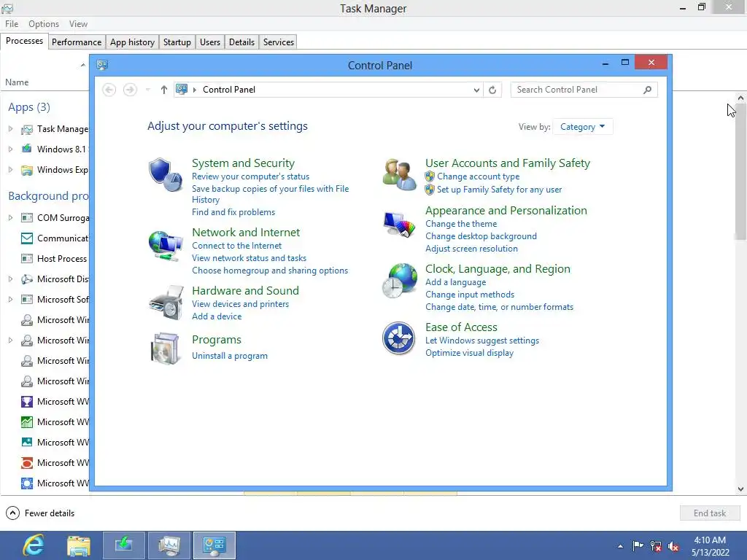The image size is (747, 560).
Task: Open Action Center flag in system tray
Action: point(638,545)
